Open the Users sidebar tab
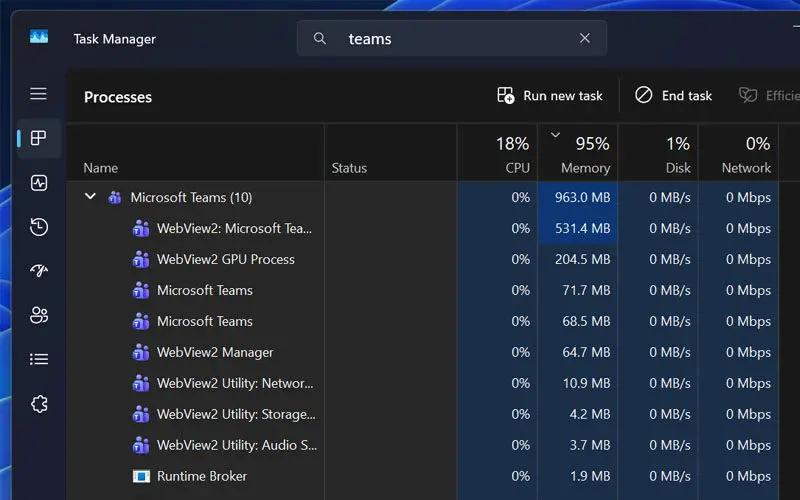The height and width of the screenshot is (500, 800). 39,315
